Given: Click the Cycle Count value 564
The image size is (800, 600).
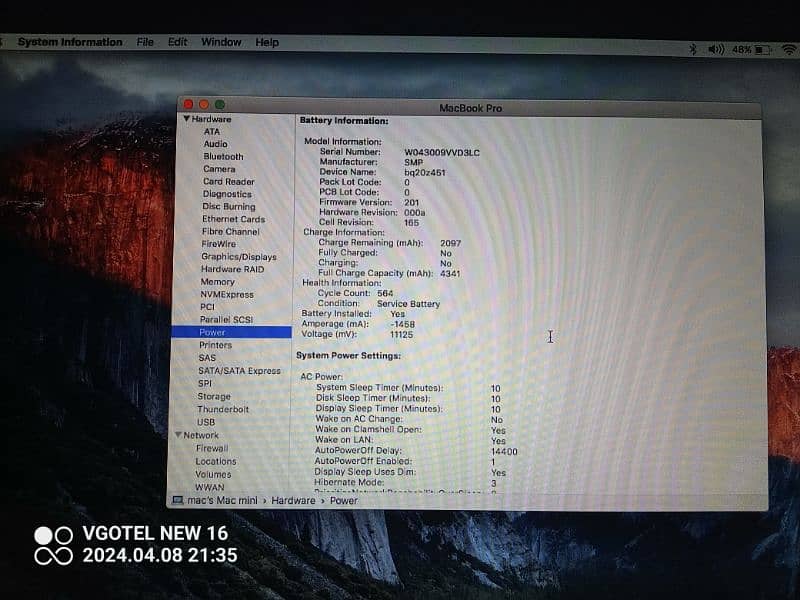Looking at the screenshot, I should pyautogui.click(x=385, y=293).
